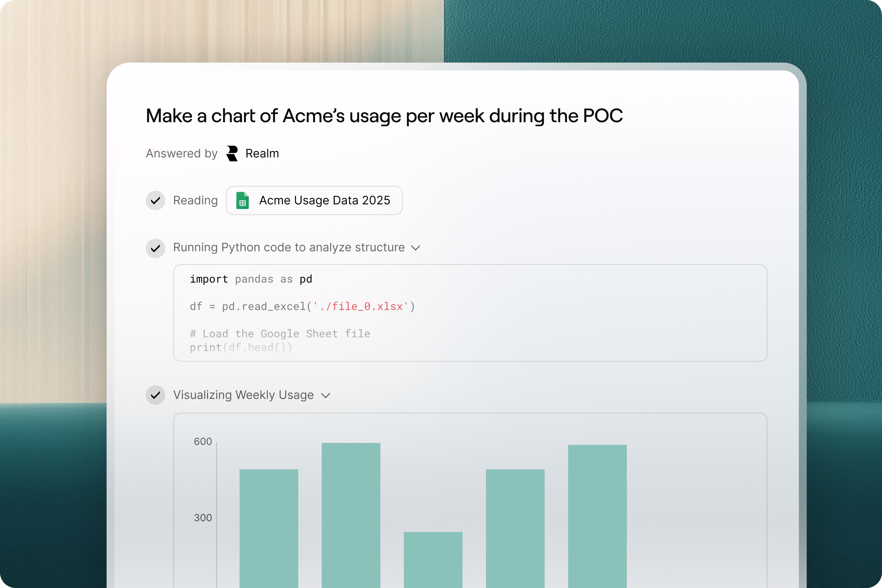Click the checkmark beside Running Python code

(x=155, y=248)
